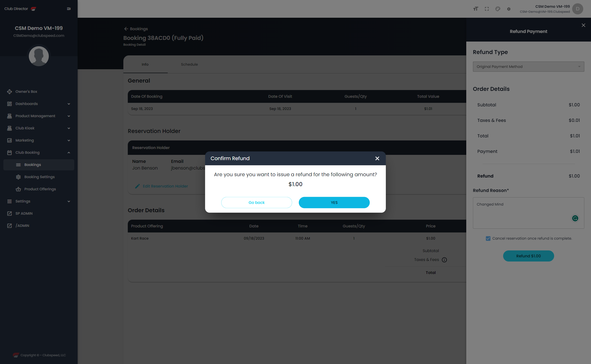Image resolution: width=591 pixels, height=364 pixels.
Task: Uncheck Cancel reservation once refund is complete
Action: click(x=488, y=238)
